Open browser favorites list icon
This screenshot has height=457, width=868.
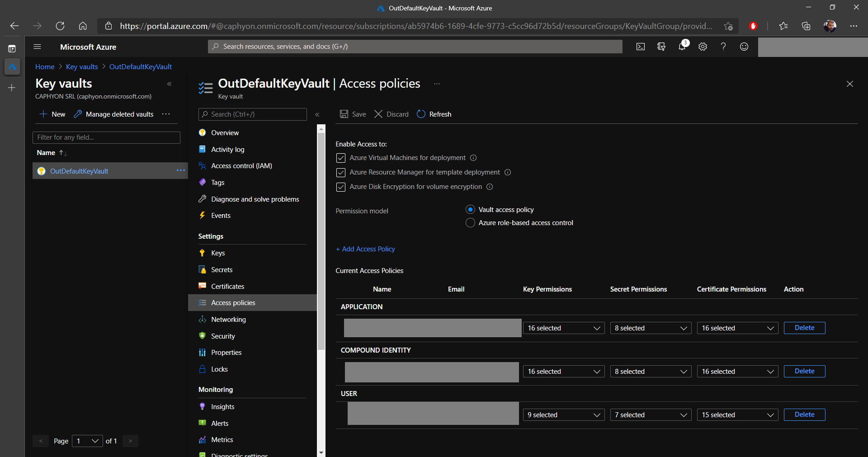783,26
